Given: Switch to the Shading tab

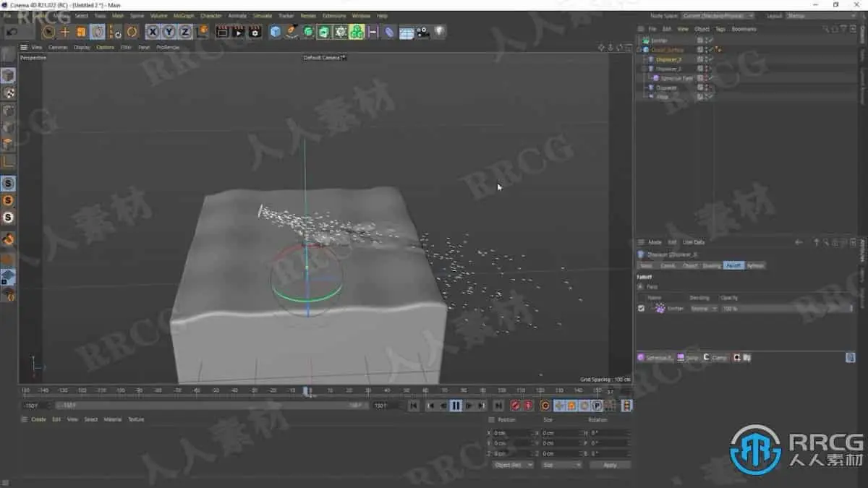Looking at the screenshot, I should [x=712, y=265].
